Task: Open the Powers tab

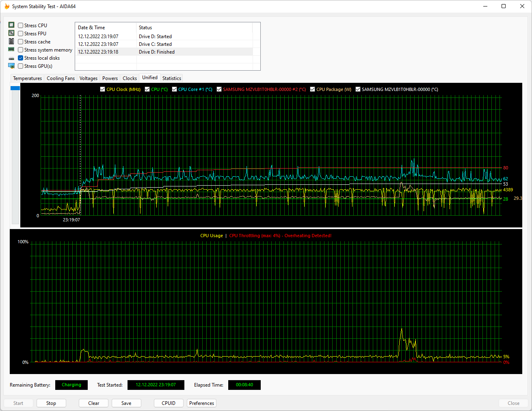Action: pos(110,78)
